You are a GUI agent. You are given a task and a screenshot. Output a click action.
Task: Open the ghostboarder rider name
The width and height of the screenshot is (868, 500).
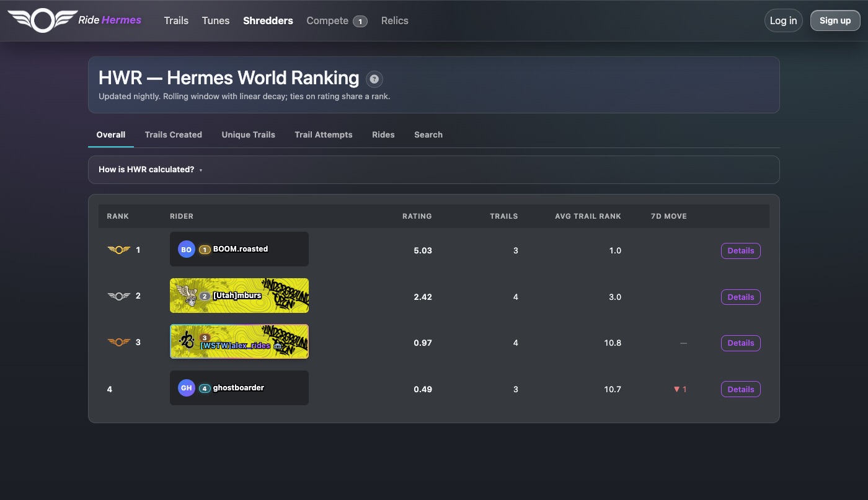click(239, 388)
